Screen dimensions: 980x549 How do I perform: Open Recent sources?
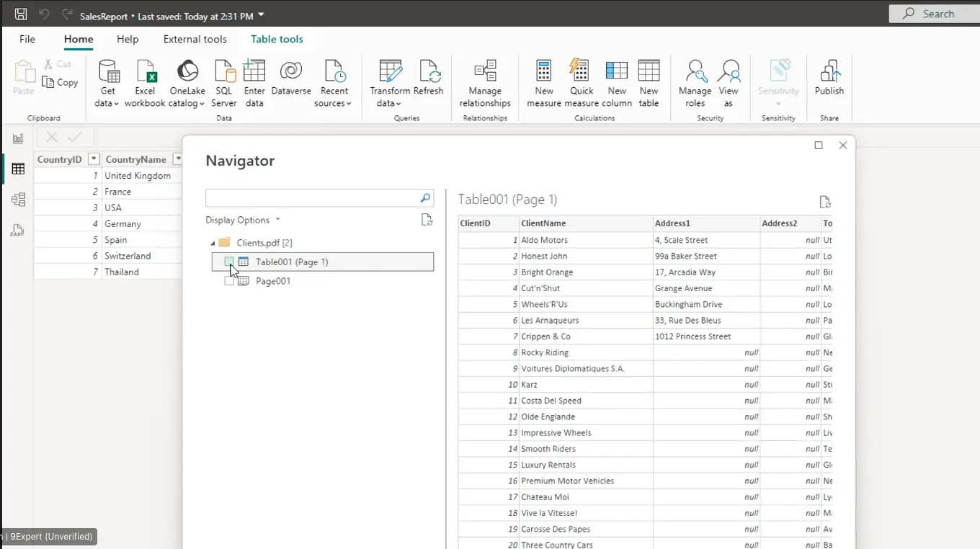click(x=334, y=84)
